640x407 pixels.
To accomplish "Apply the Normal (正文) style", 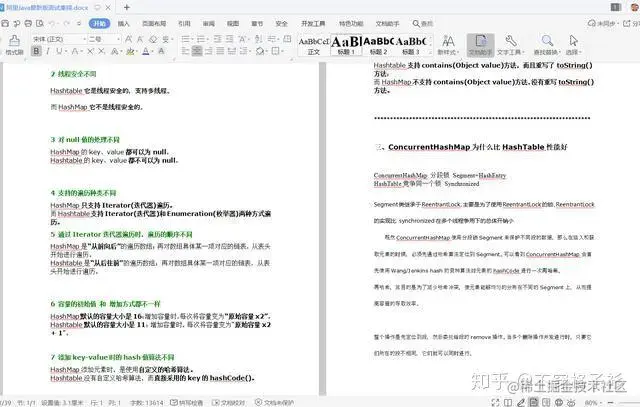I will 313,45.
